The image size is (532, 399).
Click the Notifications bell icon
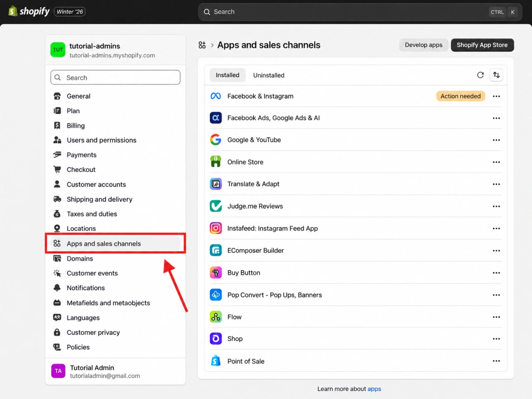(57, 288)
